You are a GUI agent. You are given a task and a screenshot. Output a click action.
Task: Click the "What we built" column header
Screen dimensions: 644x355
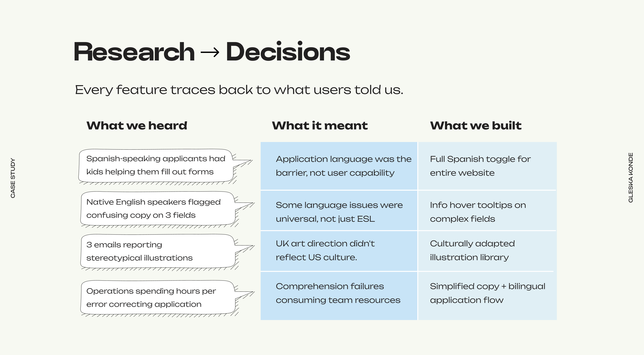click(475, 126)
